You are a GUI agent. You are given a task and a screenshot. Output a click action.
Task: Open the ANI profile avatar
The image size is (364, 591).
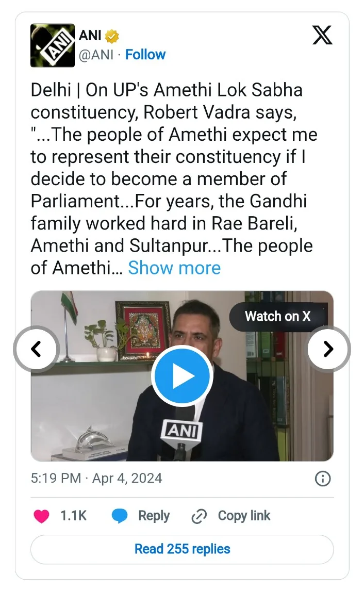pos(53,45)
